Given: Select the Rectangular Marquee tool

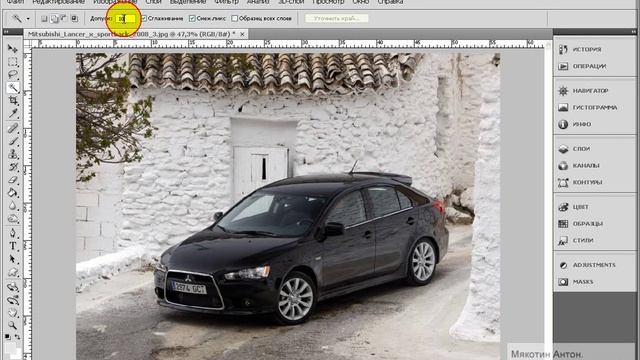Looking at the screenshot, I should pyautogui.click(x=13, y=62).
